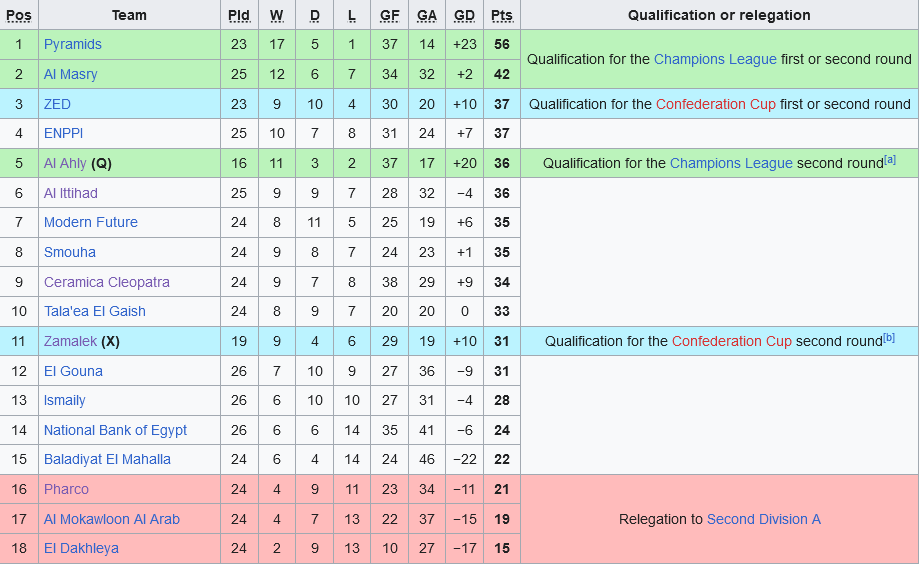Image resolution: width=921 pixels, height=567 pixels.
Task: Click the GD column header abbreviation
Action: [x=464, y=16]
